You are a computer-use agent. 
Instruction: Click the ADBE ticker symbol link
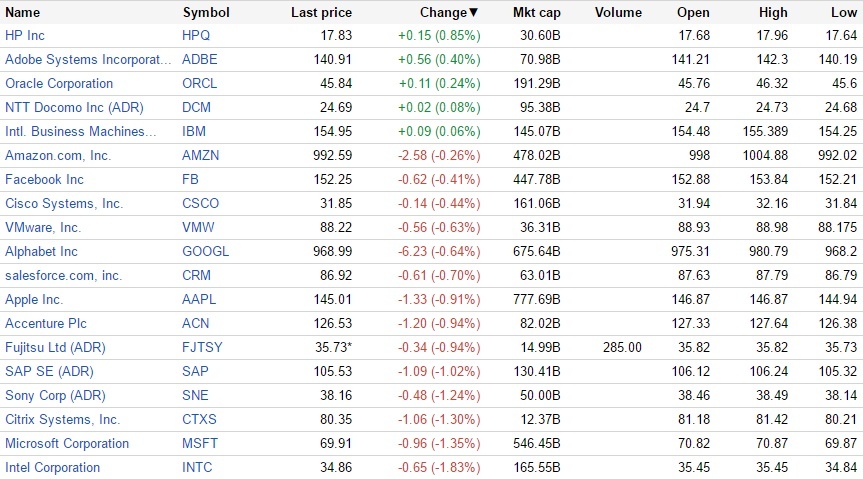pyautogui.click(x=199, y=59)
